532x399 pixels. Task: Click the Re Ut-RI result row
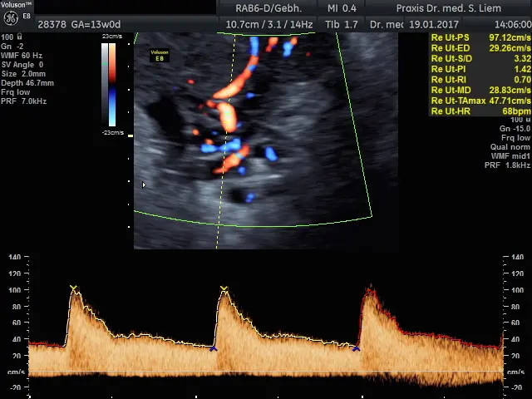coord(480,80)
